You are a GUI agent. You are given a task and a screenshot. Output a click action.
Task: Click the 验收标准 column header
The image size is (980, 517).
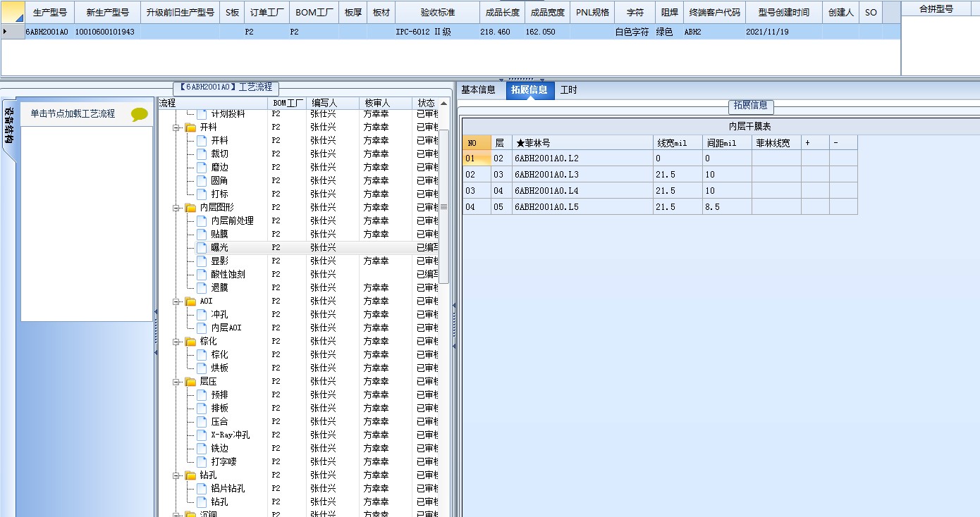tap(438, 13)
